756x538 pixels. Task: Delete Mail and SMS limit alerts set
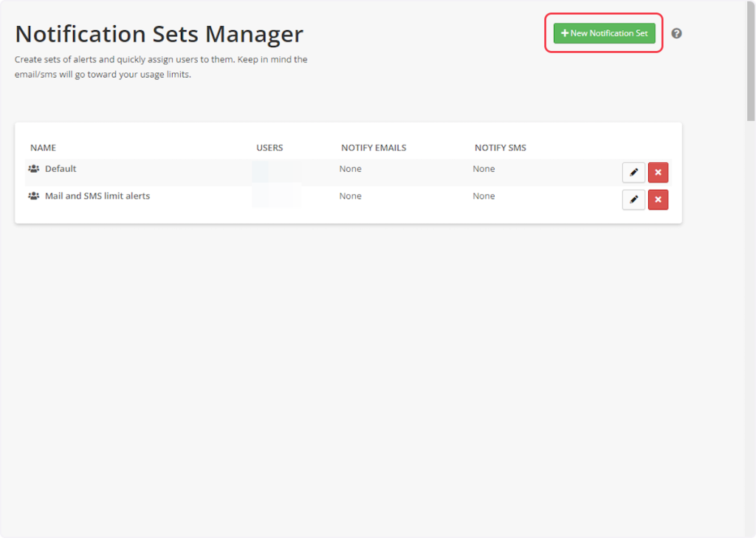pos(658,200)
